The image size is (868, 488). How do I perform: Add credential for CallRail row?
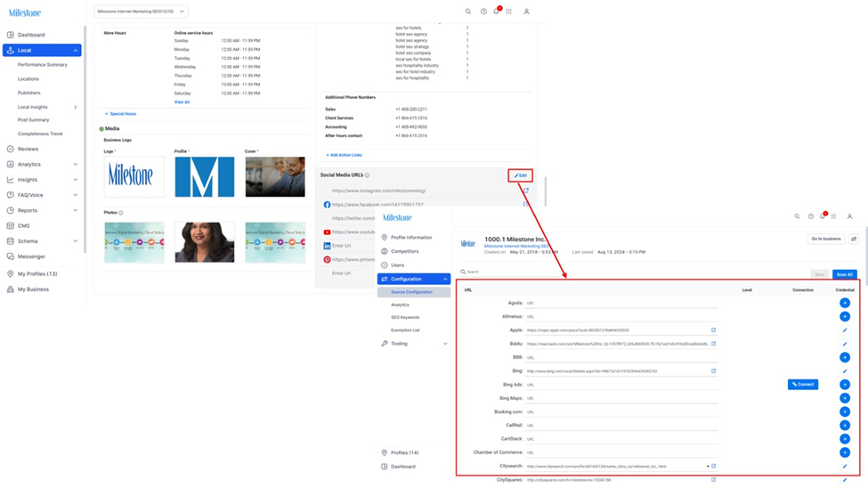click(x=845, y=426)
